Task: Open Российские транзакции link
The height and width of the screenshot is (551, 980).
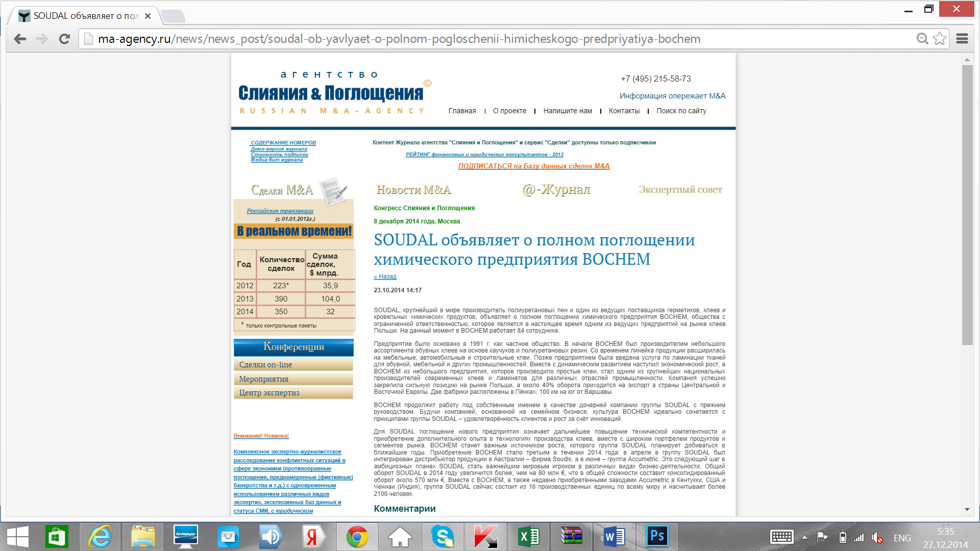Action: click(x=280, y=211)
